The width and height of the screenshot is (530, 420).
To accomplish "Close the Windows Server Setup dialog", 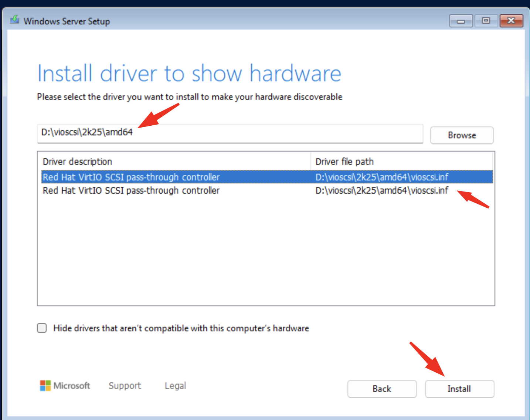I will coord(511,21).
